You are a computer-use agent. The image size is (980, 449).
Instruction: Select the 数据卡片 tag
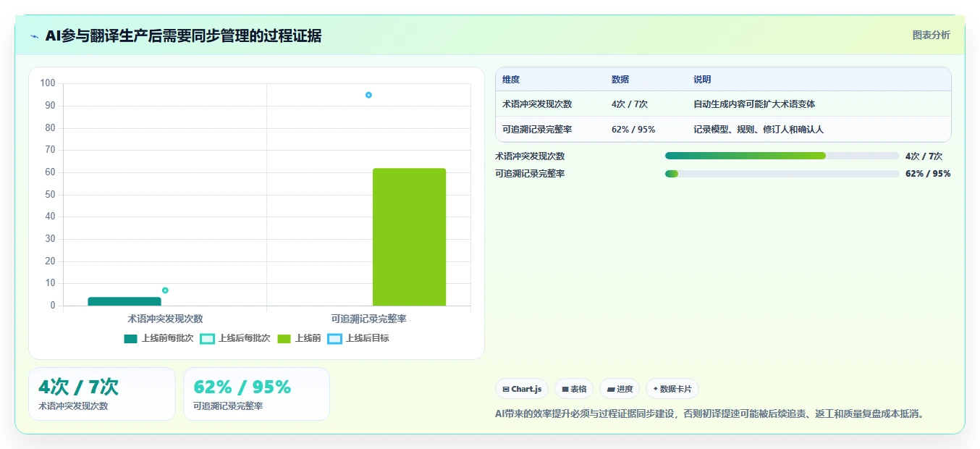[672, 389]
